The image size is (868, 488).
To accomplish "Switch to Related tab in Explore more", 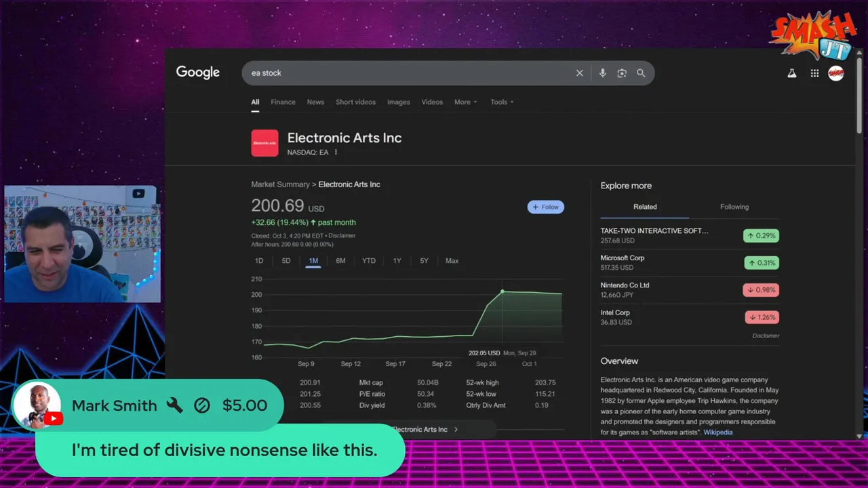I will point(645,207).
